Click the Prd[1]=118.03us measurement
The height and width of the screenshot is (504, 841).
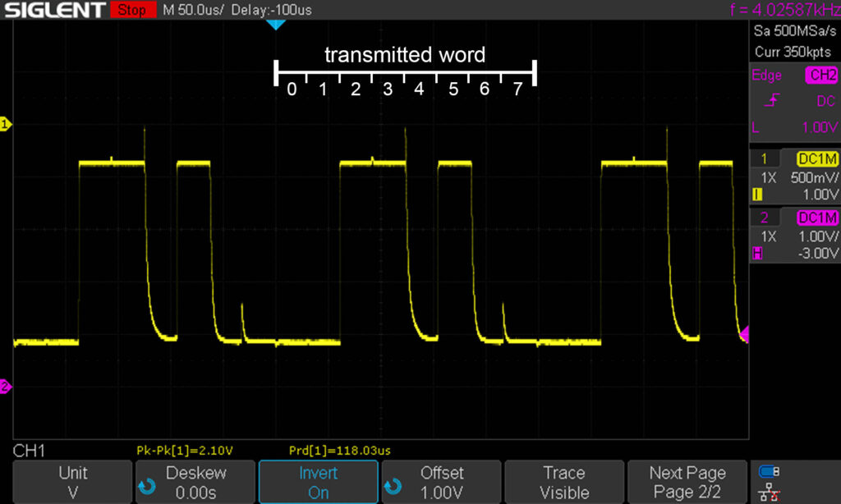(339, 451)
